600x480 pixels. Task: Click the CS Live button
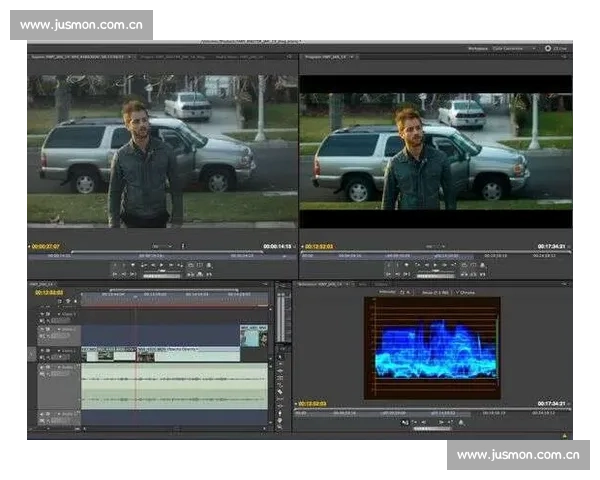(x=558, y=47)
